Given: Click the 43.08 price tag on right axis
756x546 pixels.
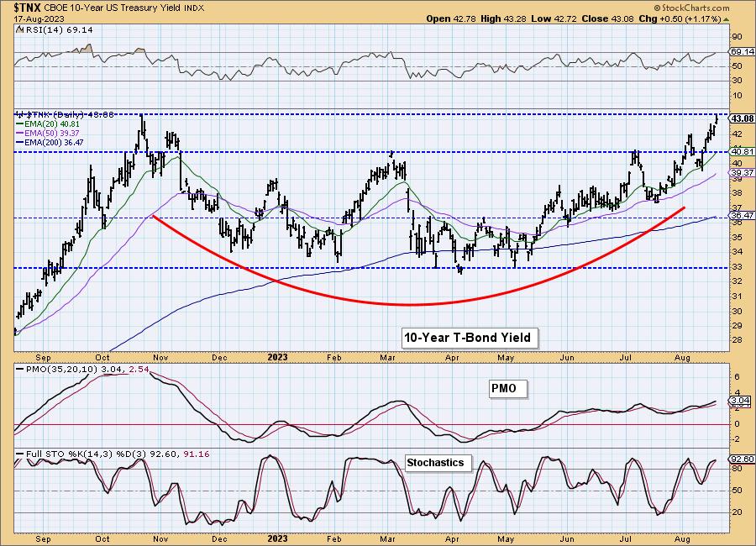Looking at the screenshot, I should click(x=743, y=118).
